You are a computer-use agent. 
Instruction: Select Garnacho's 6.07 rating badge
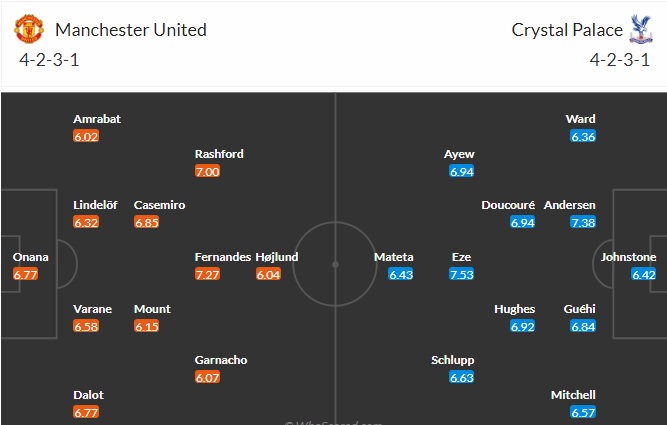click(207, 377)
